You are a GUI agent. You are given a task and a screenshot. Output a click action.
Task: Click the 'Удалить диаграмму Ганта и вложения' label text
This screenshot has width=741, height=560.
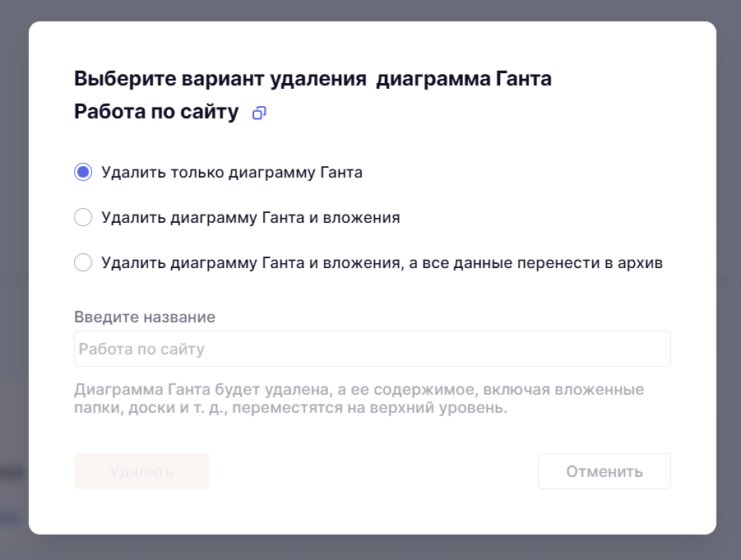pyautogui.click(x=251, y=218)
